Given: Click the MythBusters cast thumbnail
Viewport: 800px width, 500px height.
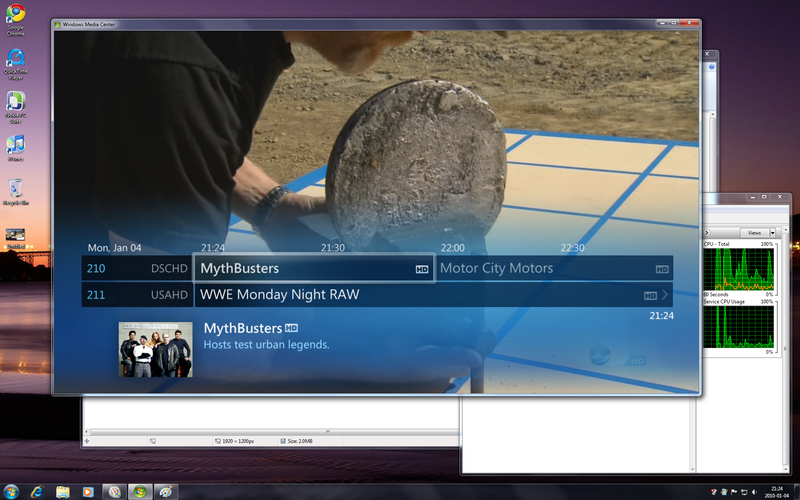Looking at the screenshot, I should pos(156,349).
